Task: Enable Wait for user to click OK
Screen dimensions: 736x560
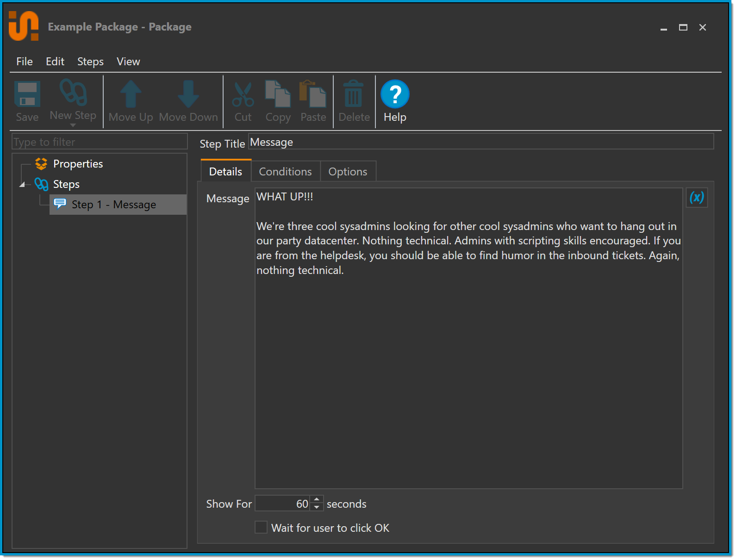Action: click(261, 527)
